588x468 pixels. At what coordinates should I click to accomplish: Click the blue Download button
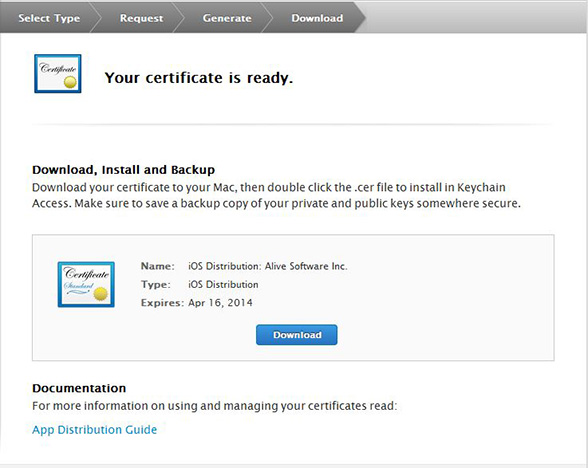297,334
